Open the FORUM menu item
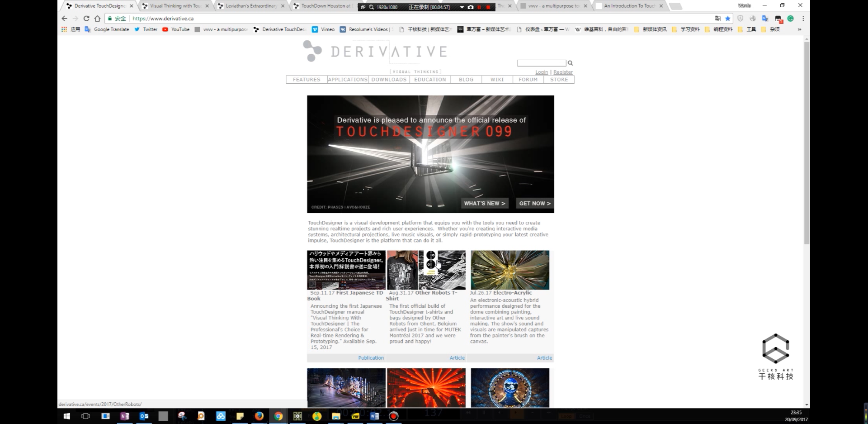Screen dimensions: 868x424 (x=528, y=80)
